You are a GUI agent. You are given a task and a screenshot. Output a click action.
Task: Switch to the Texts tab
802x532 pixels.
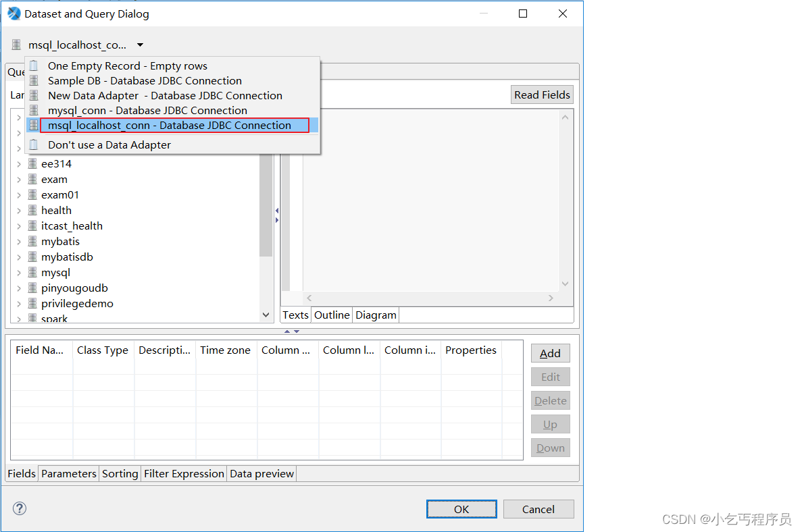[296, 315]
